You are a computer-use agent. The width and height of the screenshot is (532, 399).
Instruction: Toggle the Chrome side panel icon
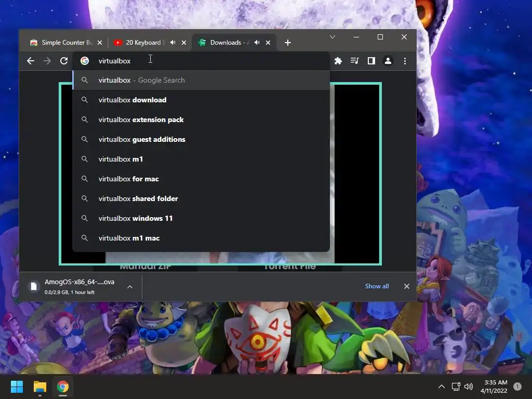click(x=371, y=61)
